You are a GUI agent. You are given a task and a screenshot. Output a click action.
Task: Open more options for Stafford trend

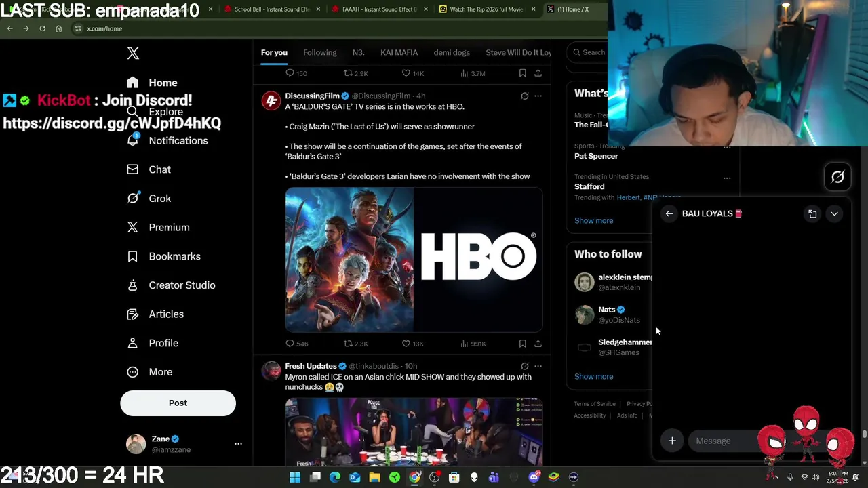coord(727,178)
